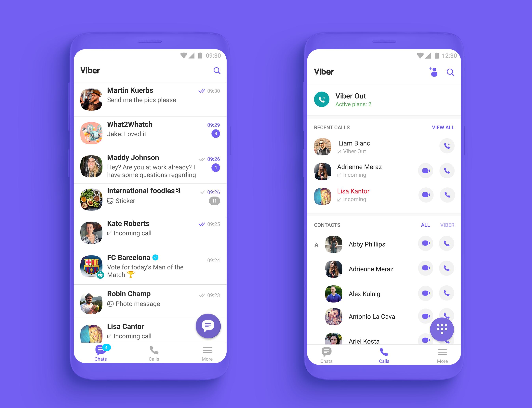This screenshot has width=532, height=408.
Task: Tap the Viber Out phone icon
Action: pyautogui.click(x=323, y=99)
